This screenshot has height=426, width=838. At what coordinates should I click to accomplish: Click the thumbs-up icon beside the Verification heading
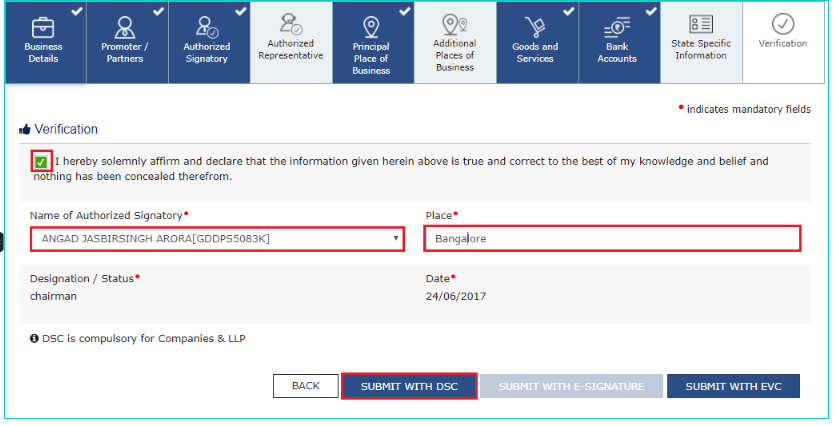click(x=25, y=129)
